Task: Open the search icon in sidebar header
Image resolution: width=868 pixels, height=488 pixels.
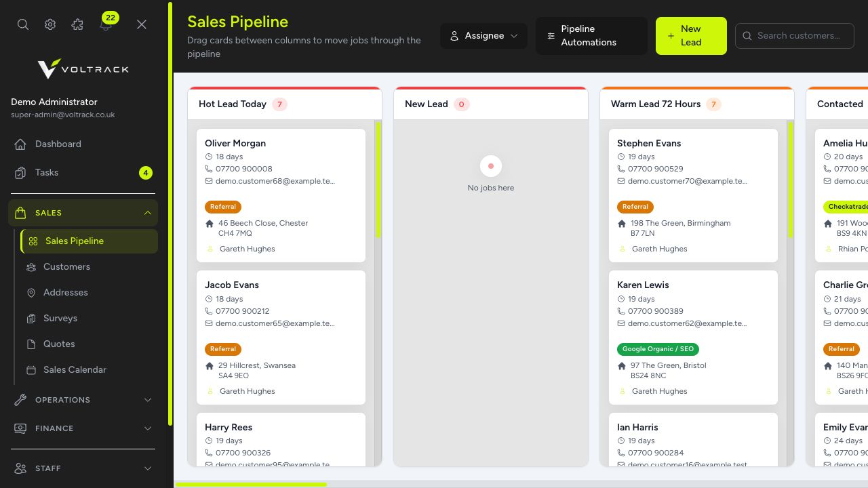Action: [23, 24]
